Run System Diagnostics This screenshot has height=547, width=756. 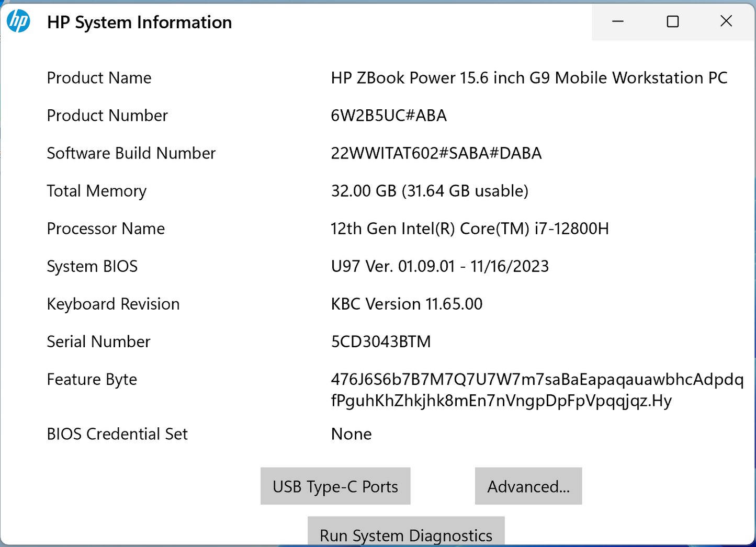click(x=406, y=531)
